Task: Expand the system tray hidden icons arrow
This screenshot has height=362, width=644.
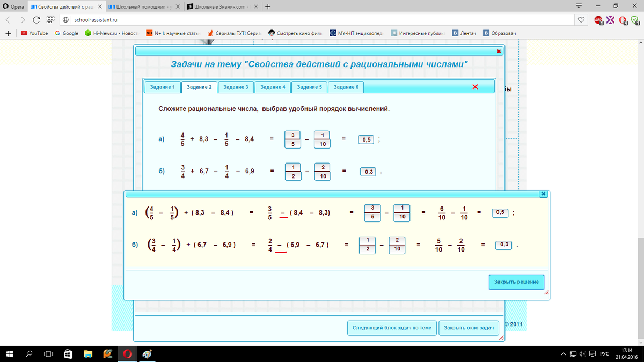Action: pos(563,354)
